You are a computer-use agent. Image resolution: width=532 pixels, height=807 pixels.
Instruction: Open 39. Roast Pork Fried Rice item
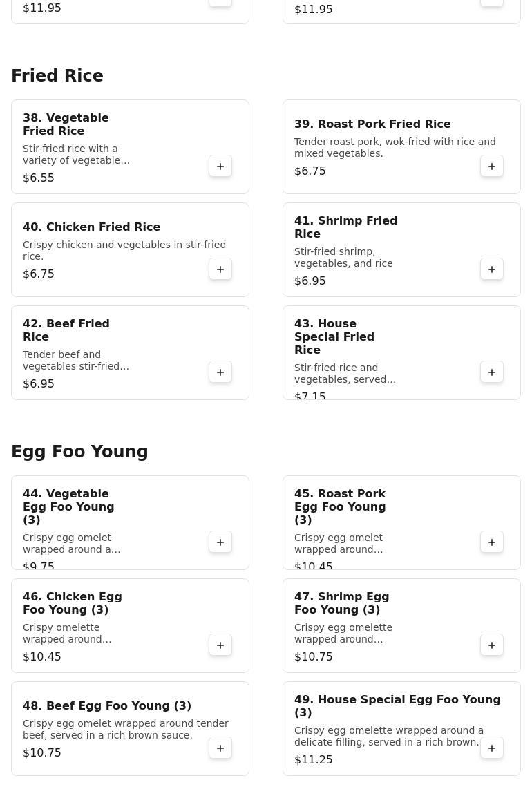coord(372,124)
